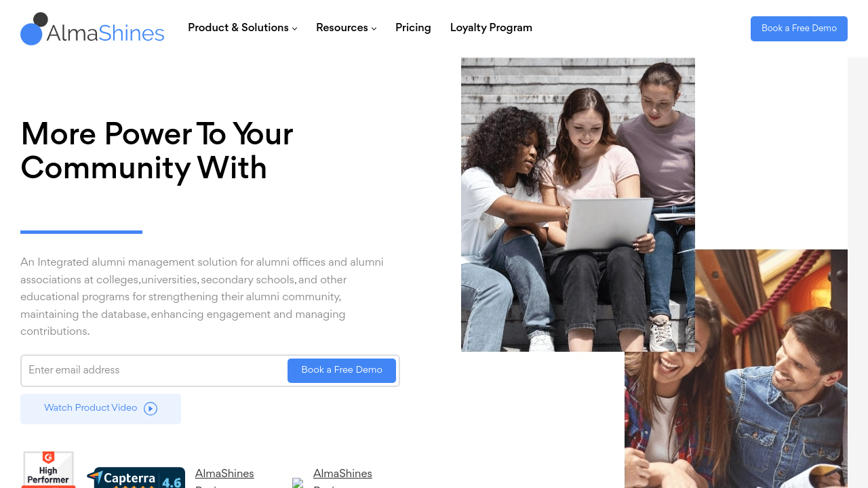Click Book a Free Demo beside email field
Image resolution: width=868 pixels, height=488 pixels.
[342, 370]
